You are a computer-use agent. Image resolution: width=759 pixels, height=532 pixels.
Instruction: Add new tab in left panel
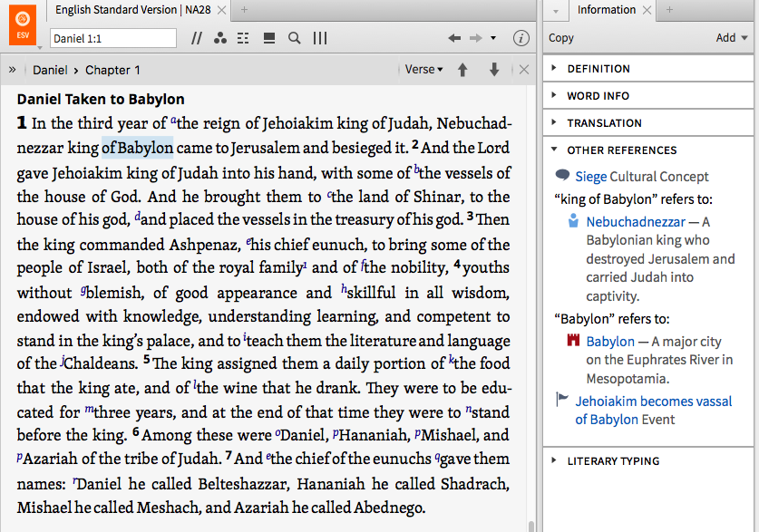(245, 10)
